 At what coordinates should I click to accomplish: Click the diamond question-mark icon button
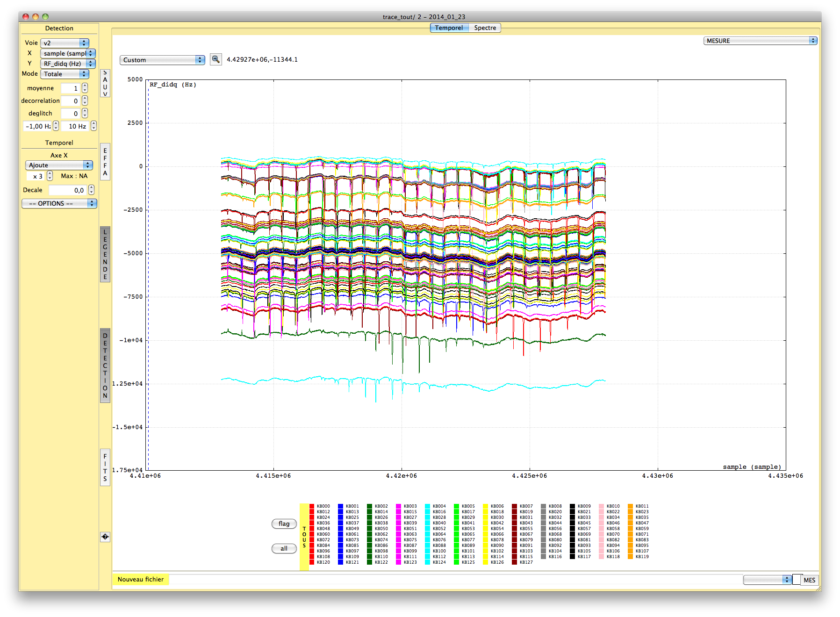tap(105, 537)
